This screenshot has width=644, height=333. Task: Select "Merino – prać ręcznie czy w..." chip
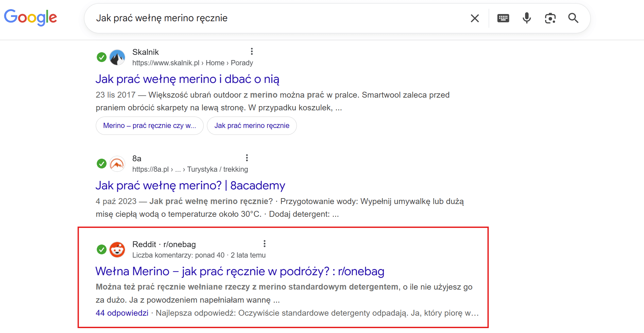coord(149,126)
